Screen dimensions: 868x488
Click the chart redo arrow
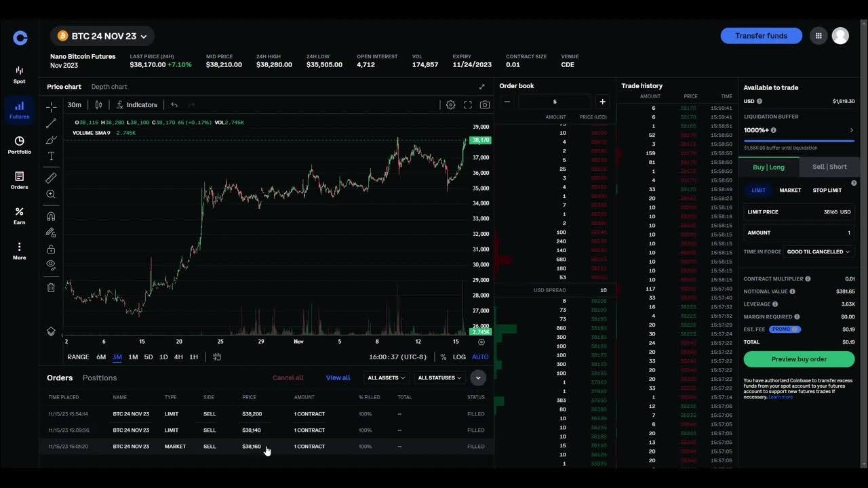click(x=191, y=104)
